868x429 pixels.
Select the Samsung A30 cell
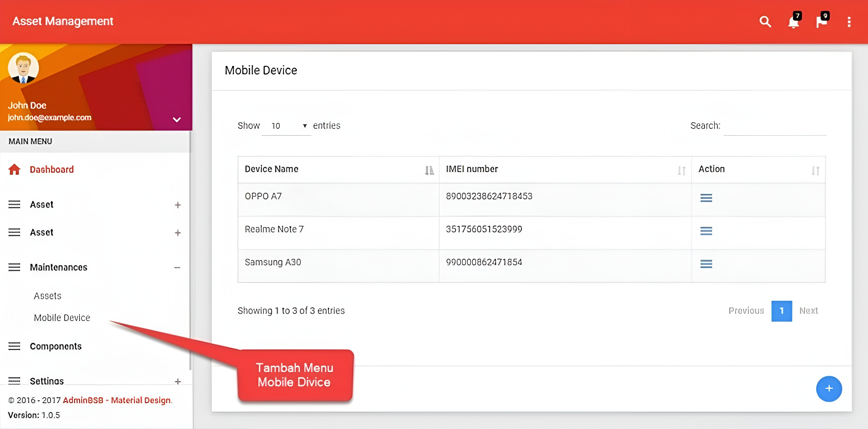(338, 266)
